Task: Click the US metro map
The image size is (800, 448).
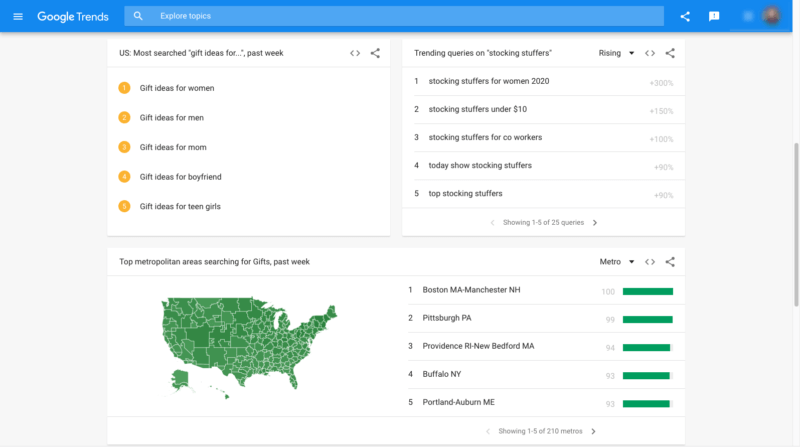Action: [249, 347]
